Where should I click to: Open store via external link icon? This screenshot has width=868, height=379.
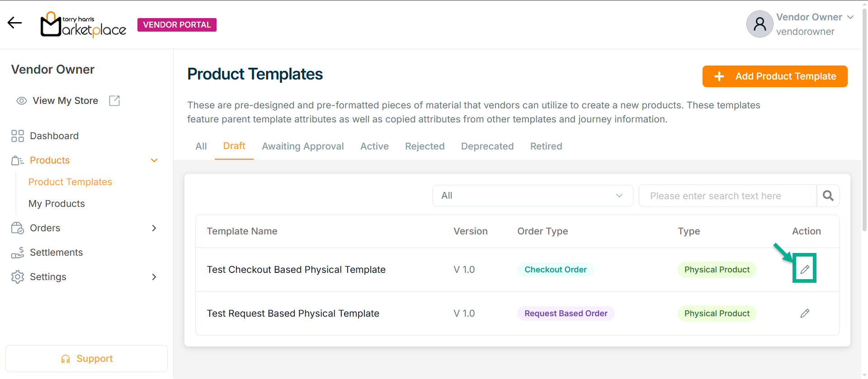pos(114,101)
